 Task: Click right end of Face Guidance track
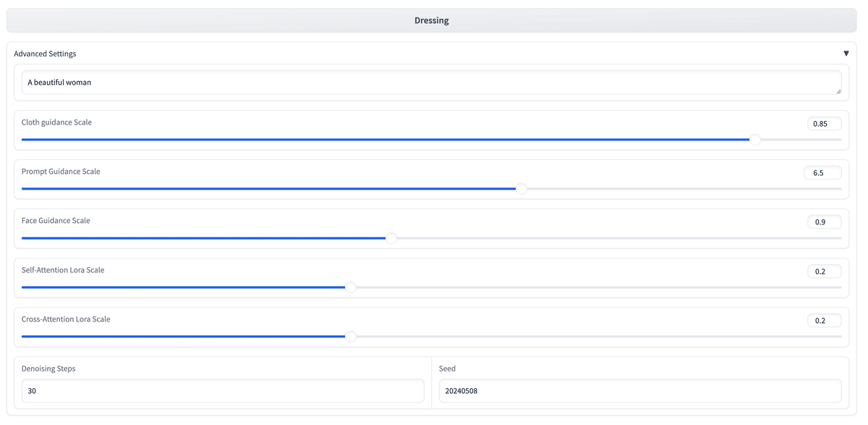pyautogui.click(x=839, y=238)
